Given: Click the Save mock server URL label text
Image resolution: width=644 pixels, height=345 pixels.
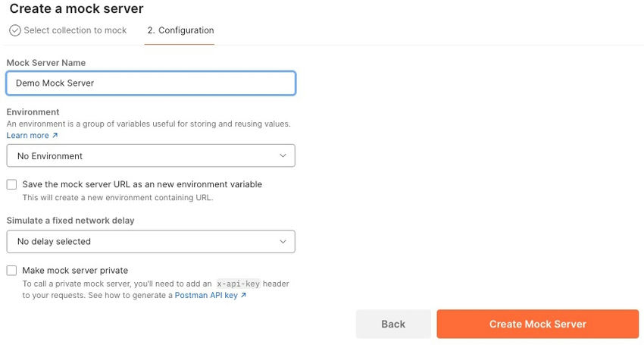Looking at the screenshot, I should pyautogui.click(x=142, y=184).
